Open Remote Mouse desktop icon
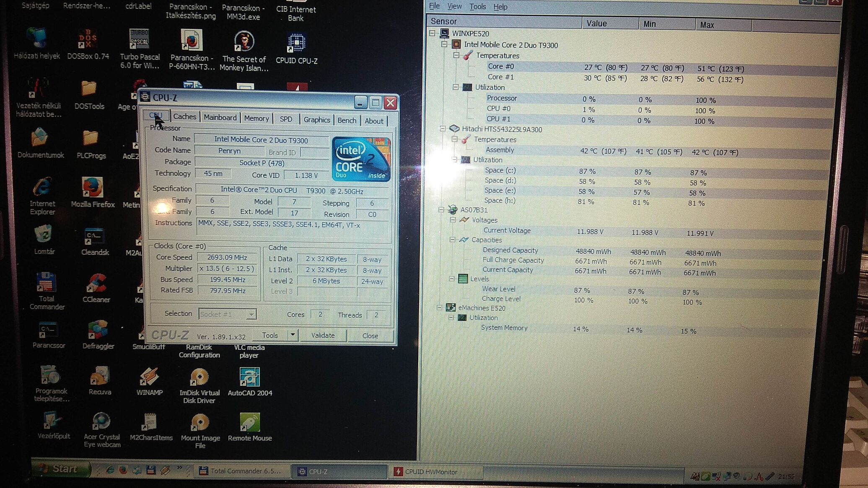The width and height of the screenshot is (868, 488). point(250,427)
